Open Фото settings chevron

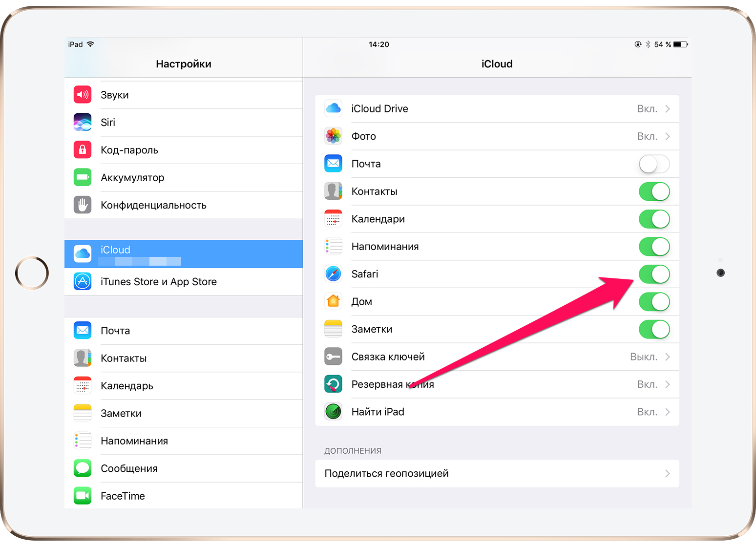tap(668, 136)
